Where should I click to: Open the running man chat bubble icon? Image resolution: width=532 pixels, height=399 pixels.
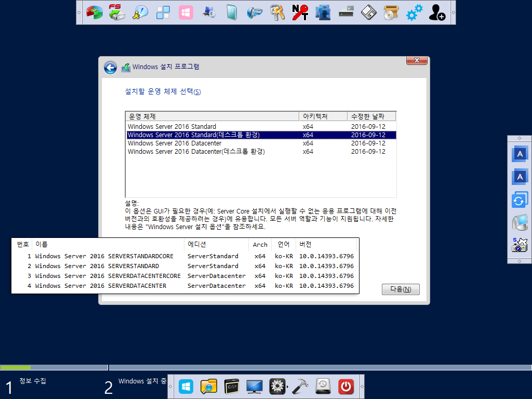(140, 12)
